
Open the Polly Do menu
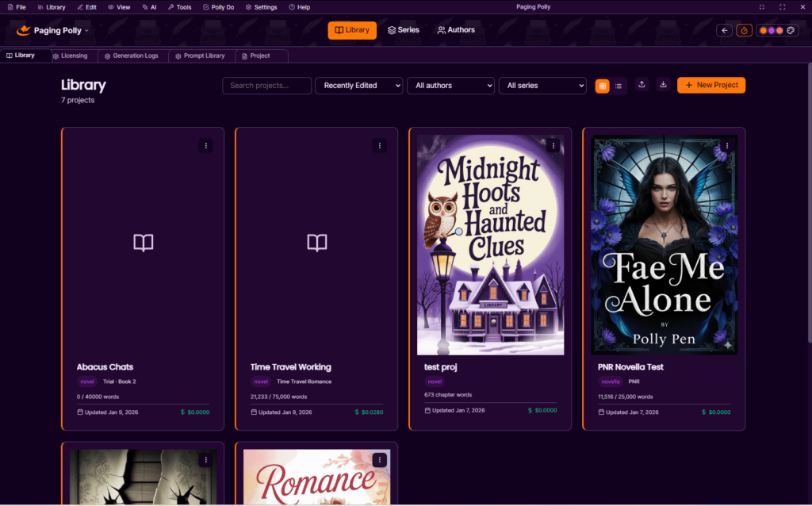[218, 7]
